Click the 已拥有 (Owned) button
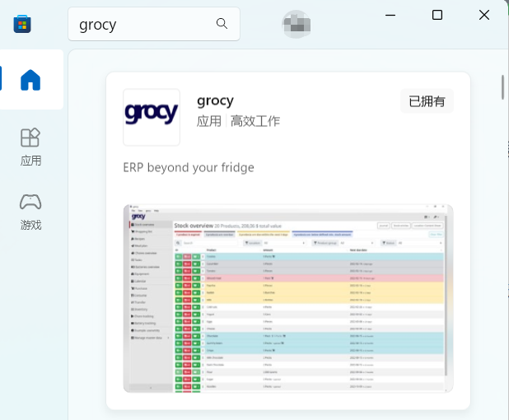509x420 pixels. coord(427,101)
